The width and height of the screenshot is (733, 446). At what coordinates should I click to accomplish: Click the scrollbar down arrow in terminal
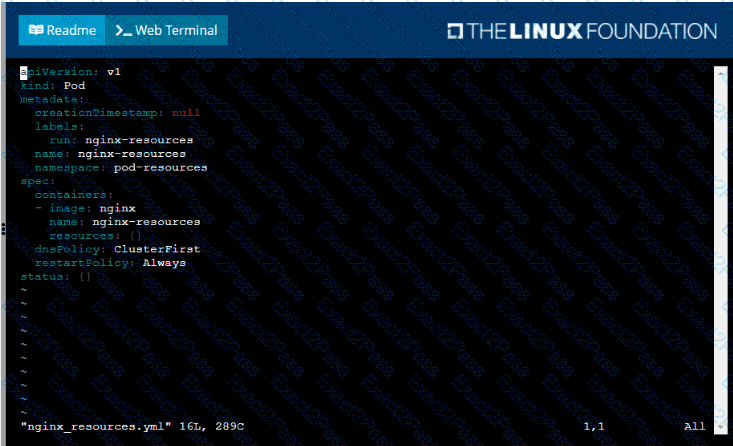[719, 428]
